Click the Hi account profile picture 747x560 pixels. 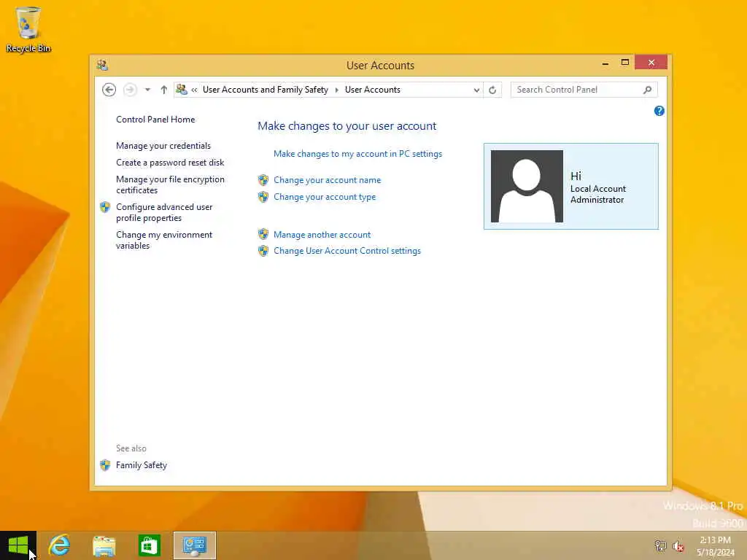tap(527, 186)
